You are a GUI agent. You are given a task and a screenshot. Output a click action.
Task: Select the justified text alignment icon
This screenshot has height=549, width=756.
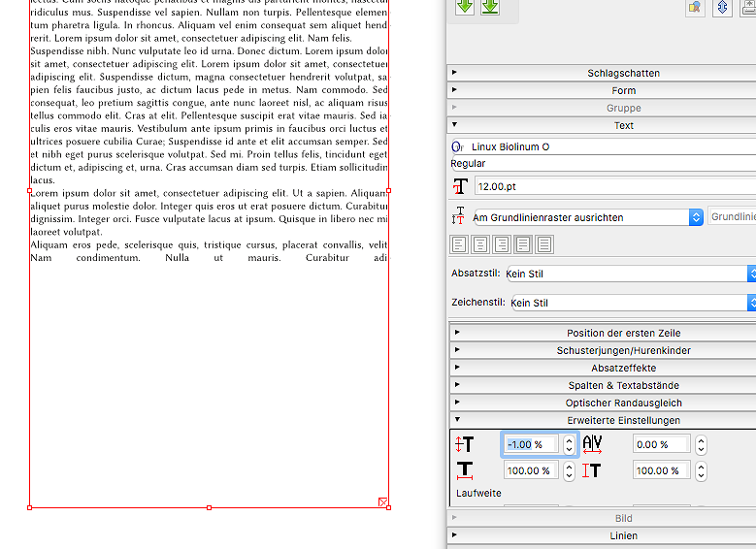(x=523, y=244)
